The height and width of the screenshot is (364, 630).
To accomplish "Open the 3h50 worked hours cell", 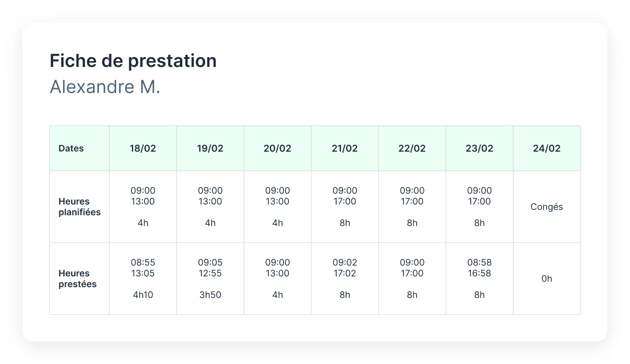I will click(x=210, y=279).
